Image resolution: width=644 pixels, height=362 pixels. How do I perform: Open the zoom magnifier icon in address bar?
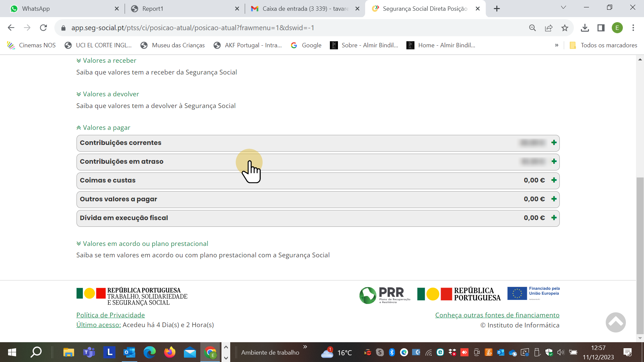pyautogui.click(x=532, y=28)
